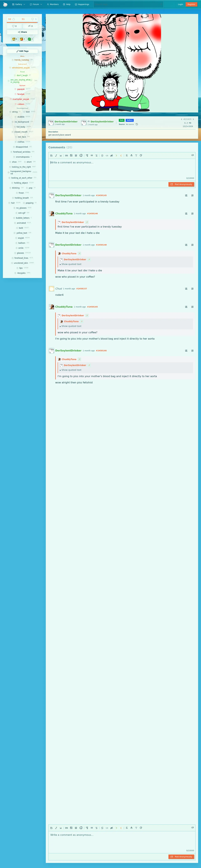The image size is (201, 868).
Task: Click the site logo in the header
Action: pyautogui.click(x=5, y=4)
